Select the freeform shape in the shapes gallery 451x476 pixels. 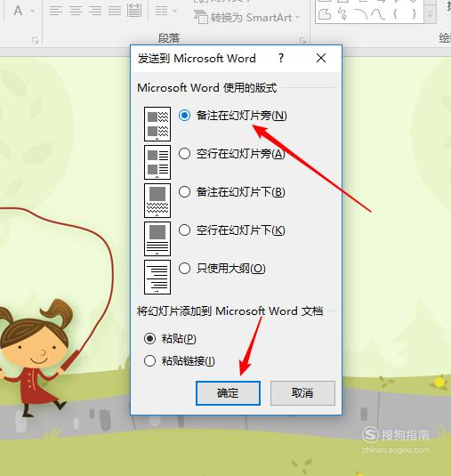point(325,14)
